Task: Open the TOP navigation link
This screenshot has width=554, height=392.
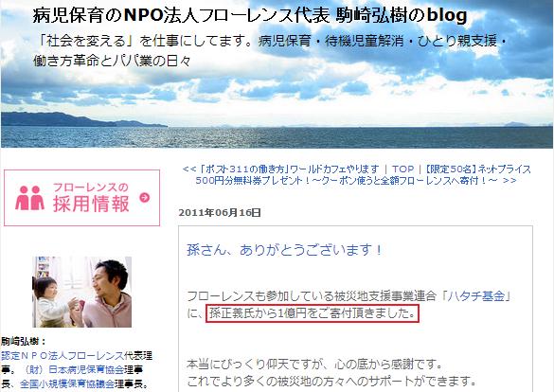Action: tap(402, 169)
